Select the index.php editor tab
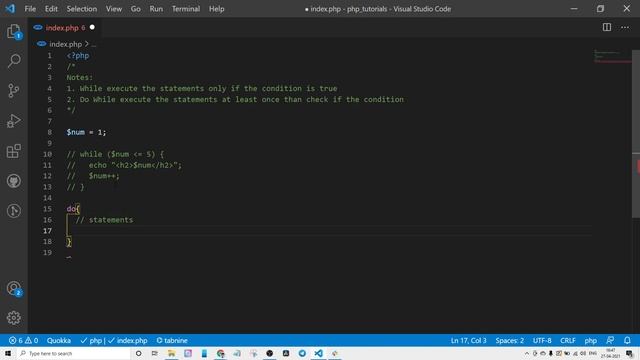 point(64,27)
